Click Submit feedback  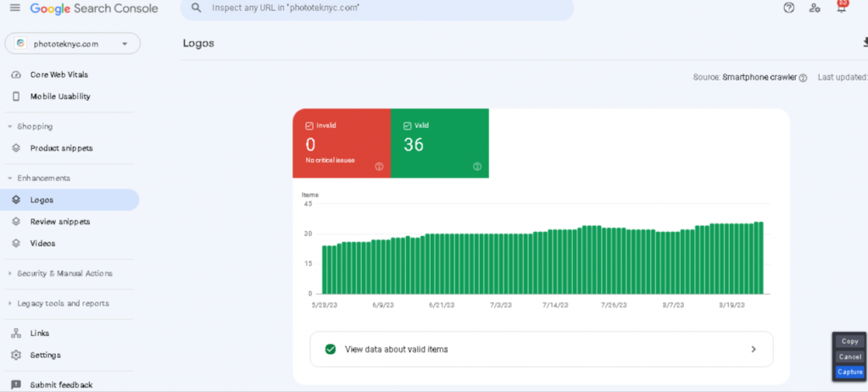(x=61, y=385)
